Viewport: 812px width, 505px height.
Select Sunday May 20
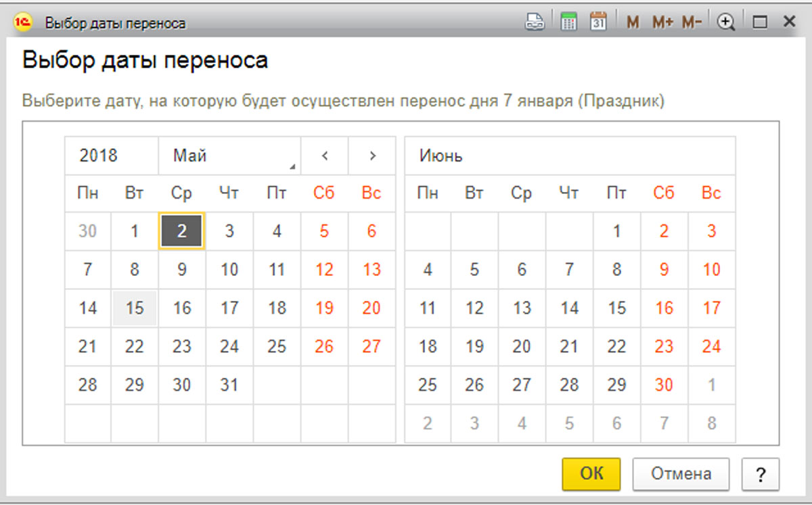coord(371,308)
